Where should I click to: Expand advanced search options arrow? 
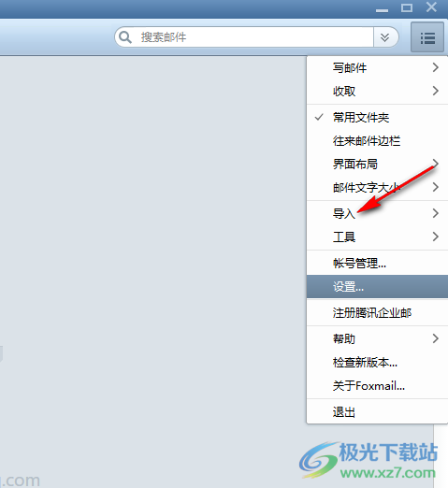tap(385, 37)
